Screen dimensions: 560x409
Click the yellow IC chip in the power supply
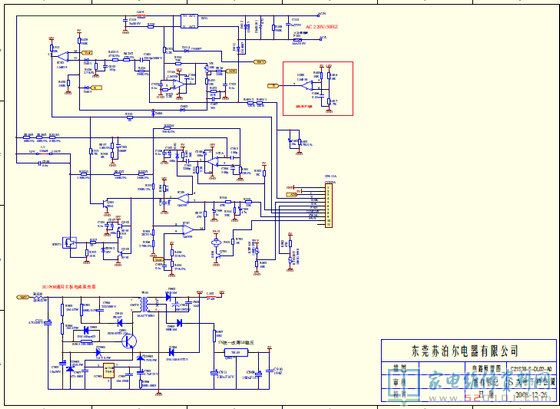108,370
